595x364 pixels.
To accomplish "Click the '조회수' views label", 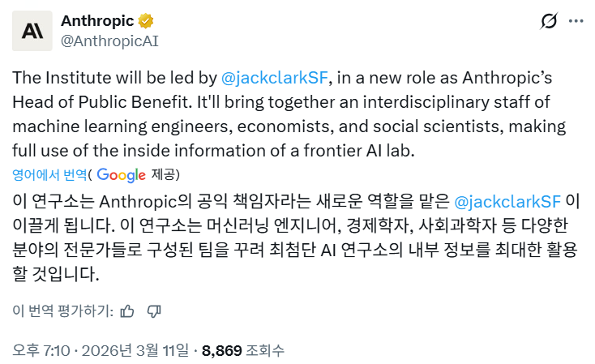I will [x=265, y=350].
